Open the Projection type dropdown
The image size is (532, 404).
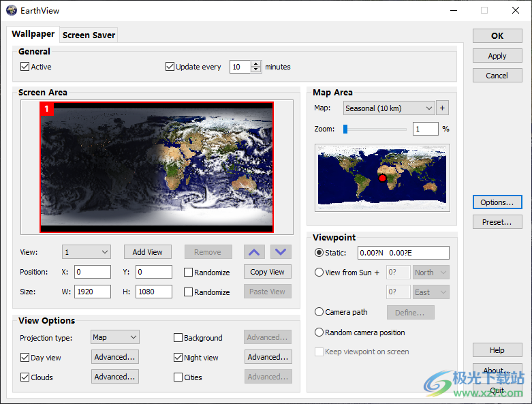click(114, 337)
